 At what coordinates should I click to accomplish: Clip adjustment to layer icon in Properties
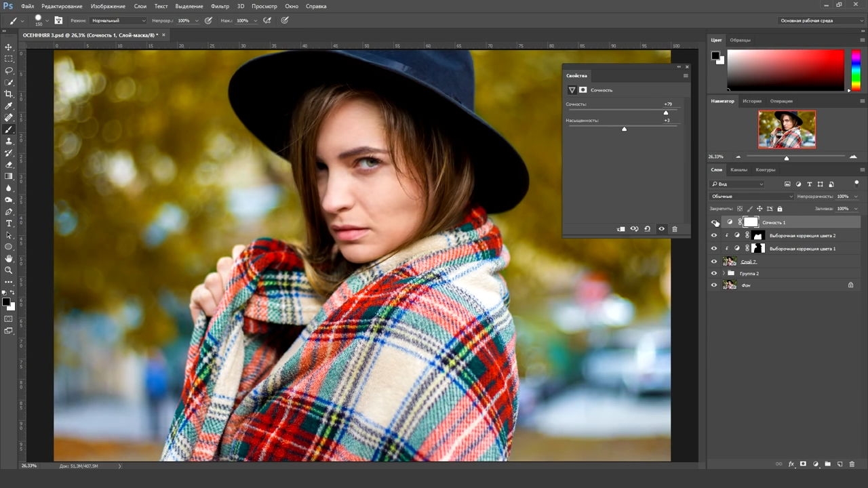pos(620,229)
